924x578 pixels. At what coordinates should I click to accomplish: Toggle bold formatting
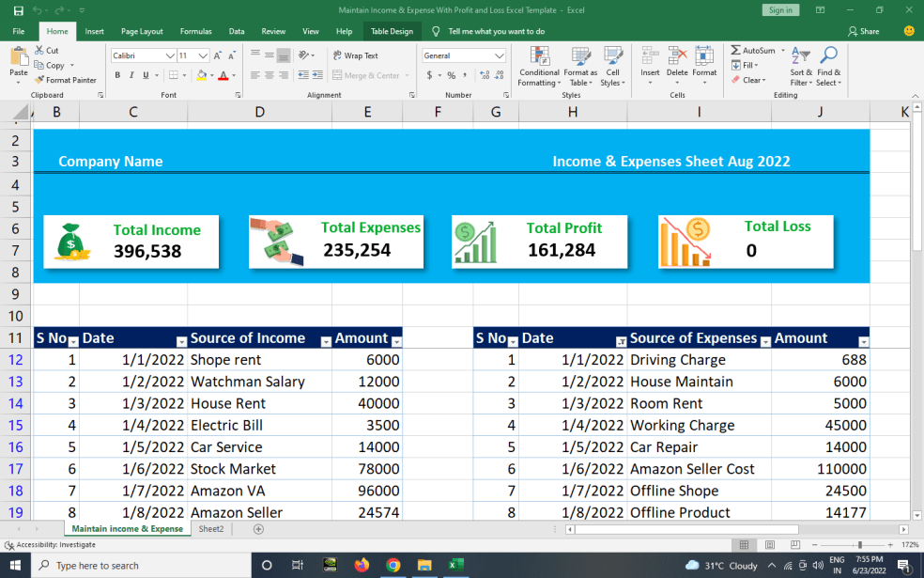[116, 74]
